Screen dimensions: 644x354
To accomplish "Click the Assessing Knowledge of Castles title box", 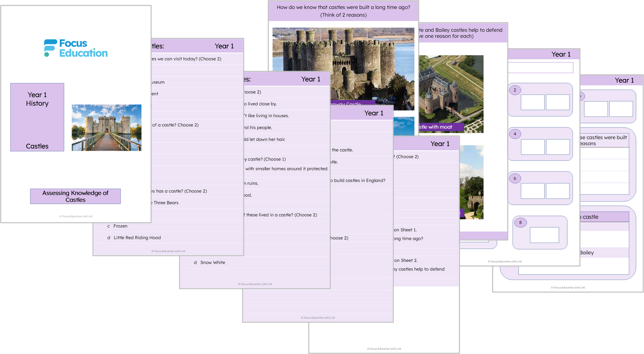I will tap(75, 197).
